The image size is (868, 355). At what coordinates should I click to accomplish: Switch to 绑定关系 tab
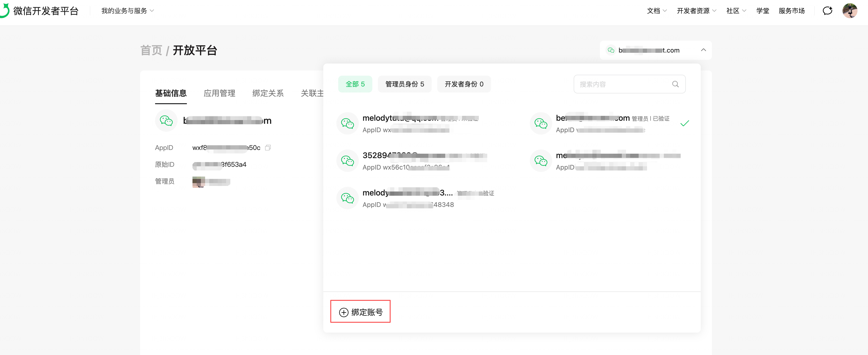[268, 93]
